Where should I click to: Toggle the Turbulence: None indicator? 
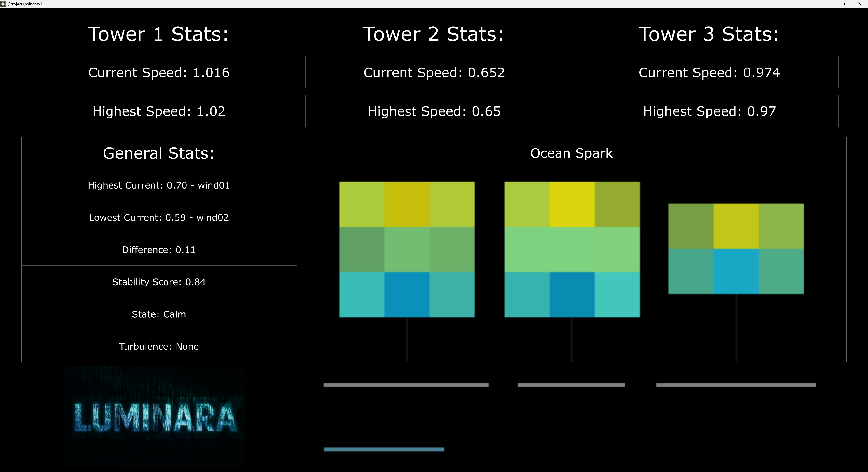click(159, 346)
